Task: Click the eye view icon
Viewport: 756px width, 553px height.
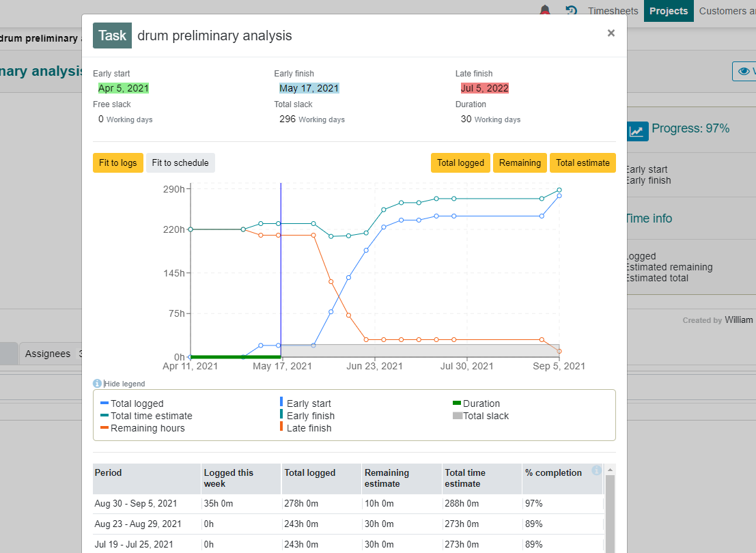Action: coord(744,72)
